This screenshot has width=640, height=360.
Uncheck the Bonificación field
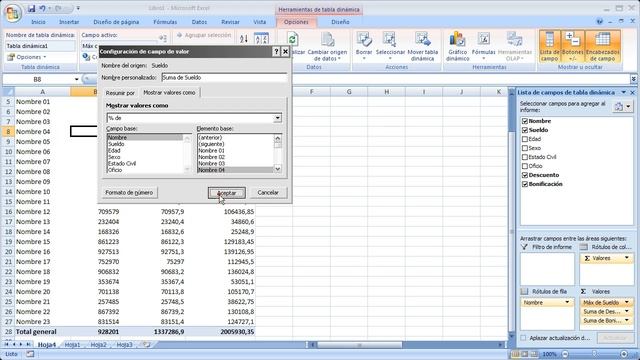[525, 184]
